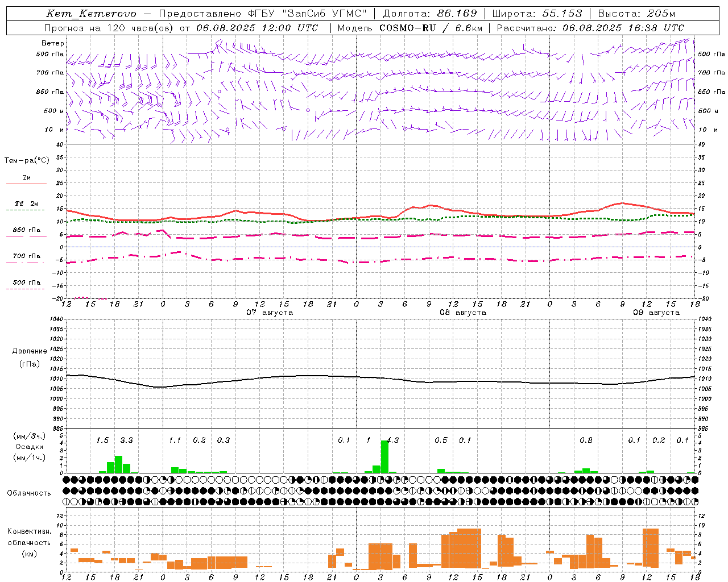Image resolution: width=728 pixels, height=582 pixels.
Task: Click the Ветер wind panel label
Action: (x=53, y=43)
